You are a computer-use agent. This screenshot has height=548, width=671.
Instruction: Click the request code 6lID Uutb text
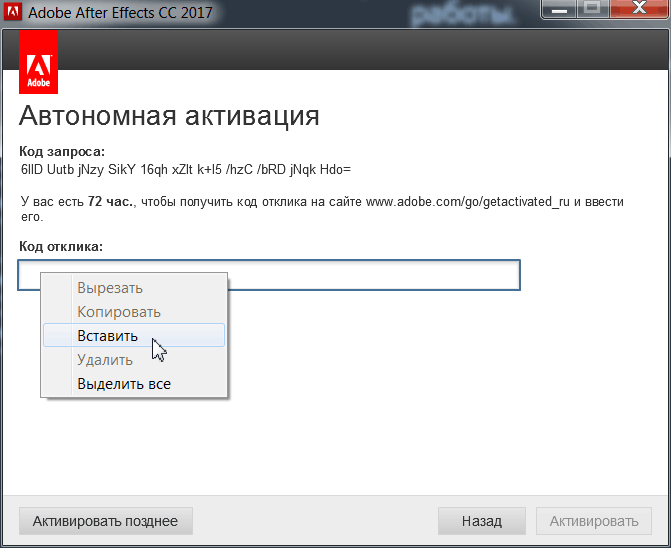coord(186,169)
